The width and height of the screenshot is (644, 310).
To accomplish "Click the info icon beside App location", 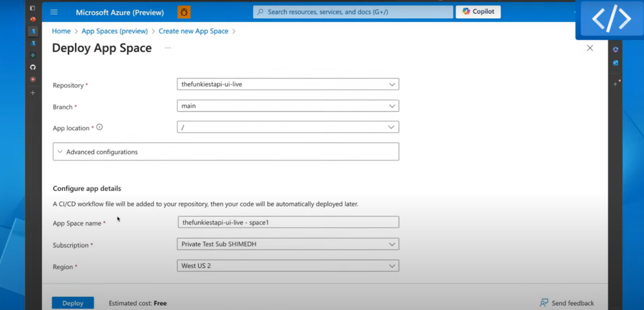I will 99,127.
